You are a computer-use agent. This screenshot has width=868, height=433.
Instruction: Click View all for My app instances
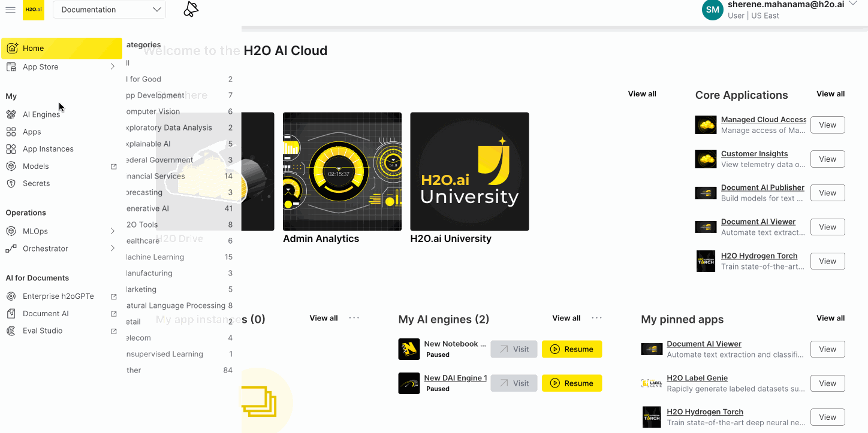click(x=324, y=318)
